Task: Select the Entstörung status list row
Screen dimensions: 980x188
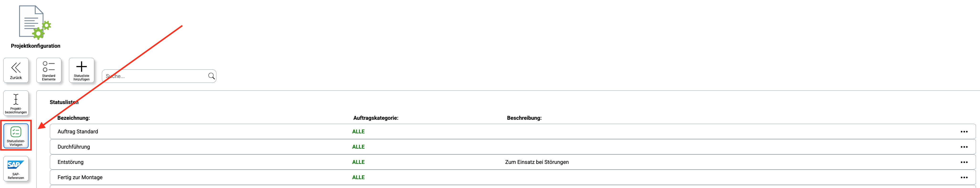Action: [x=71, y=162]
